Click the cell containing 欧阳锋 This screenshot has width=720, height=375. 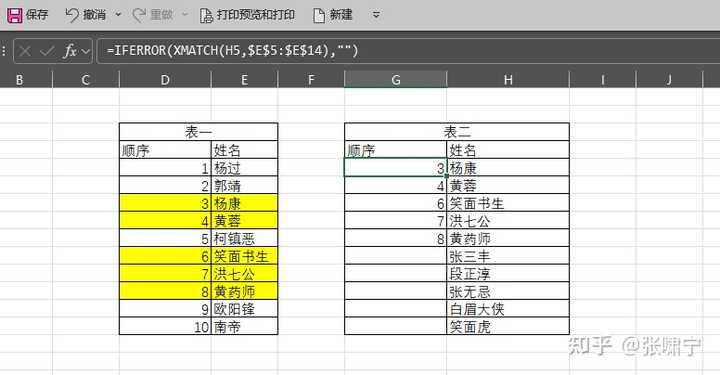[244, 309]
